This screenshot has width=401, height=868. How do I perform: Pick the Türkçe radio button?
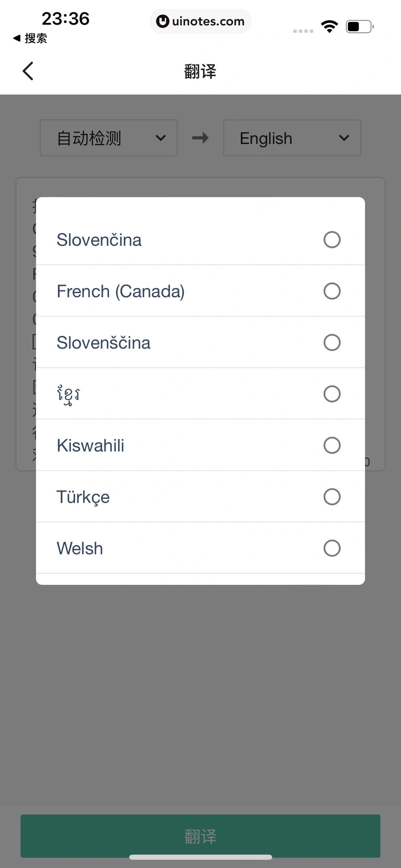(332, 497)
